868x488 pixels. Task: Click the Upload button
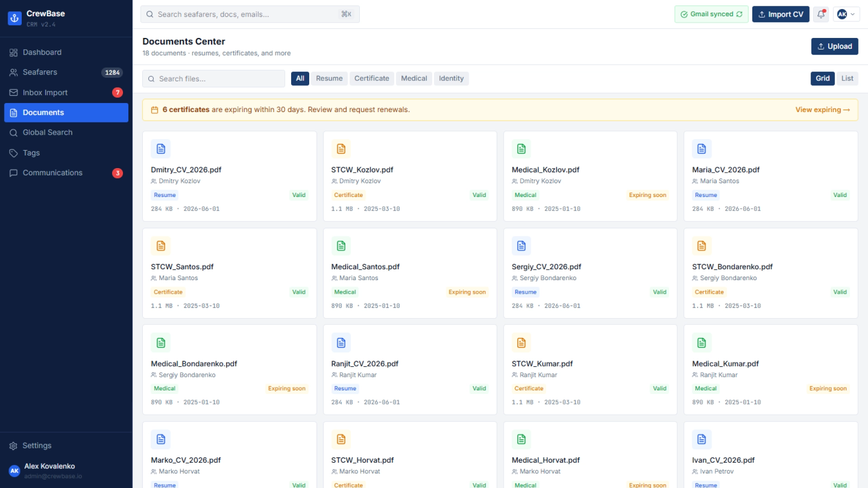click(835, 47)
